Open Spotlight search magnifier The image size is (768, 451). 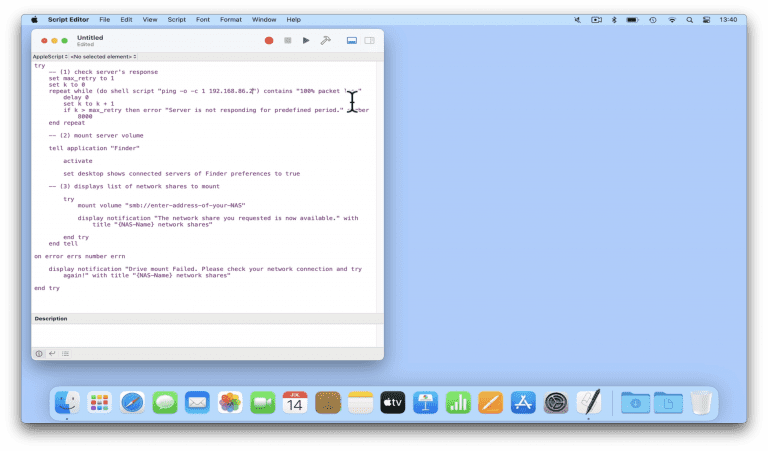[690, 20]
